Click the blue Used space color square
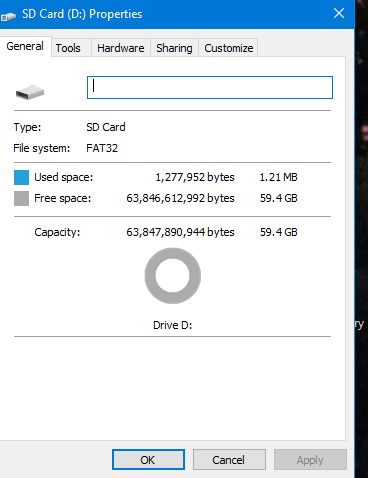Viewport: 368px width, 478px height. coord(21,177)
